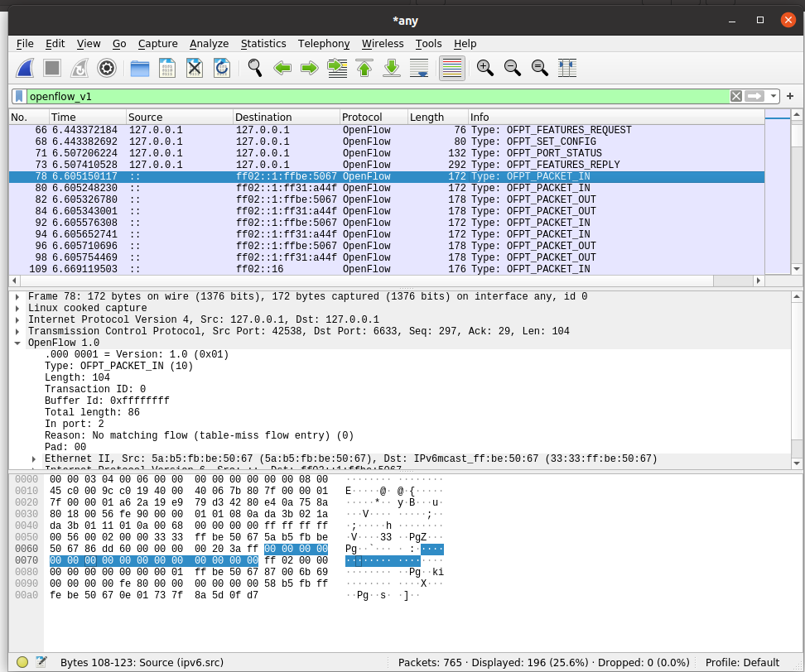Collapse the OpenFlow 1.0 section
Viewport: 805px width, 672px height.
[17, 343]
